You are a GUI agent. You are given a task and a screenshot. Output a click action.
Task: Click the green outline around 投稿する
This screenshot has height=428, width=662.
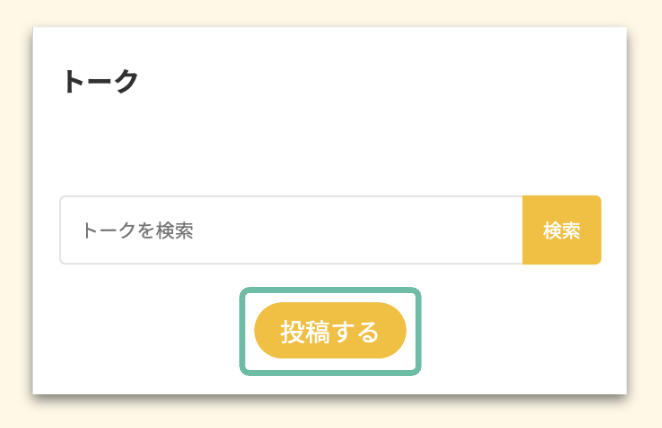coord(330,290)
